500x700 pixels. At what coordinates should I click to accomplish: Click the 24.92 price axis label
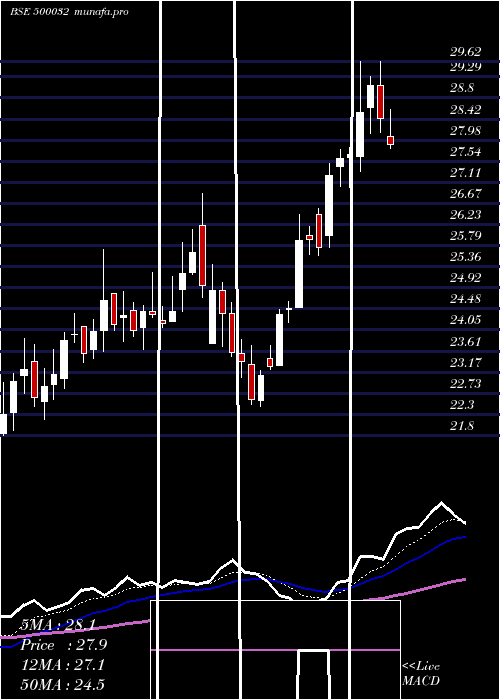click(465, 278)
